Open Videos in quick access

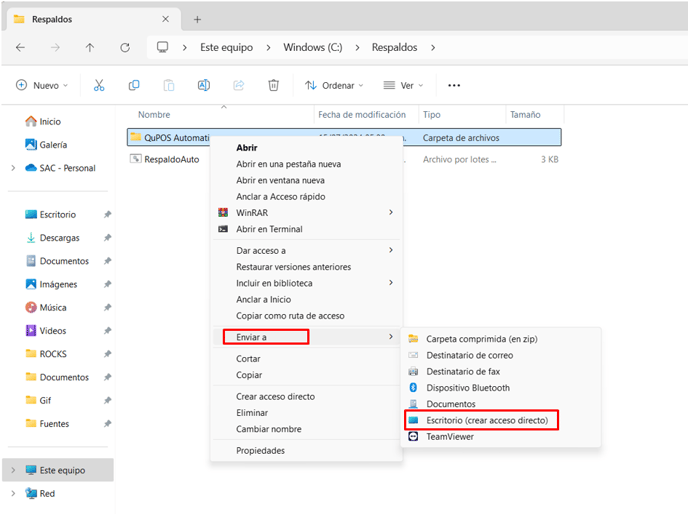coord(46,331)
